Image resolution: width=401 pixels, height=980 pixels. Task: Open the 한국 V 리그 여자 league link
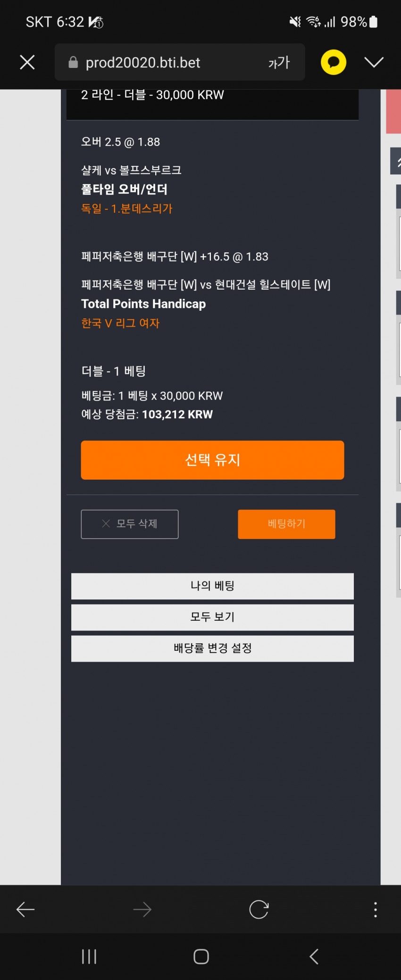click(120, 323)
